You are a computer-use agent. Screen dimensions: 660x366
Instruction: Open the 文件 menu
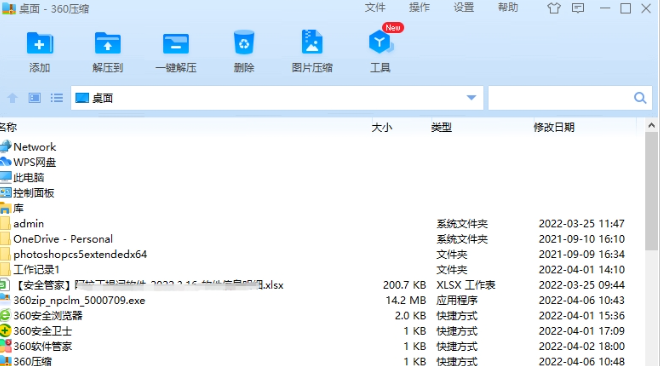point(375,8)
